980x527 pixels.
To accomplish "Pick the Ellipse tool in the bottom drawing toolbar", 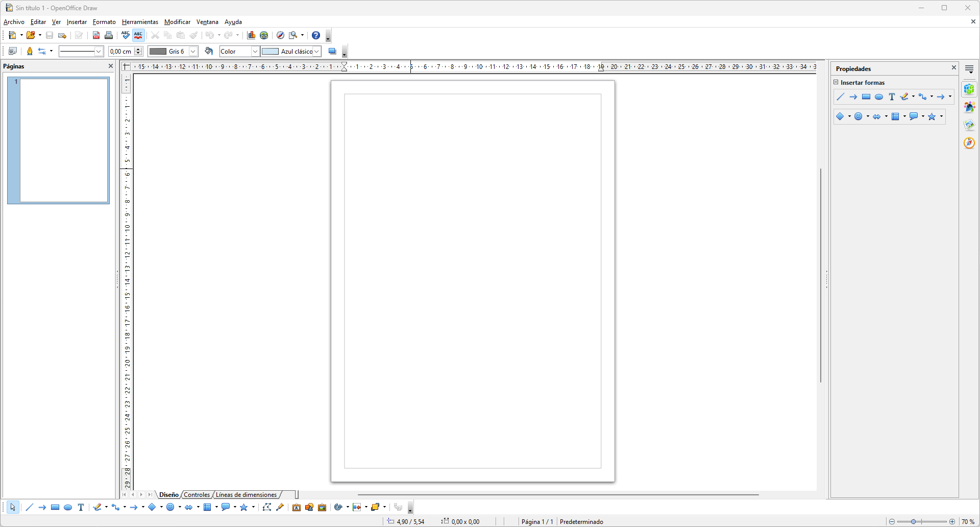I will point(68,507).
